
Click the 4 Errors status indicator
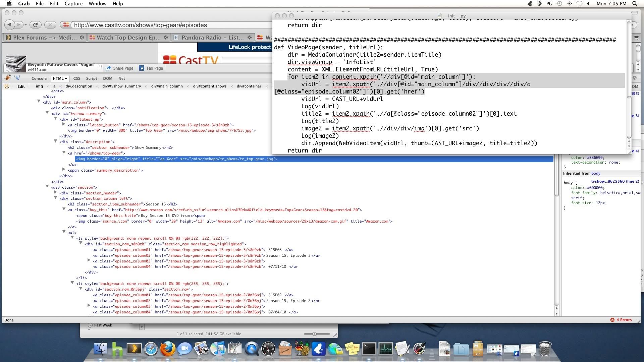tap(621, 320)
